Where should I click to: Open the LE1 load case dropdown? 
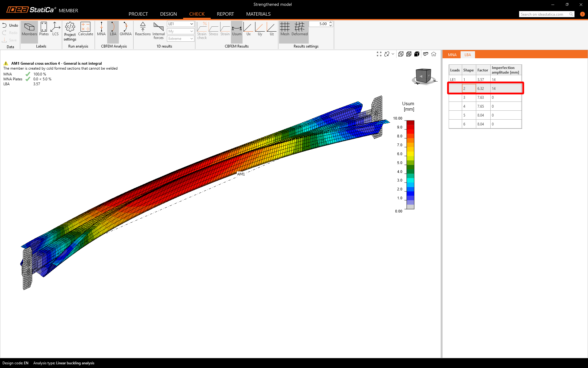(181, 24)
